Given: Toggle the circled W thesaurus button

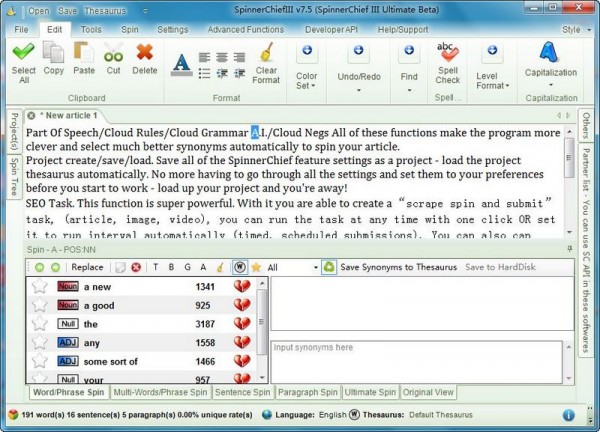Looking at the screenshot, I should tap(240, 267).
